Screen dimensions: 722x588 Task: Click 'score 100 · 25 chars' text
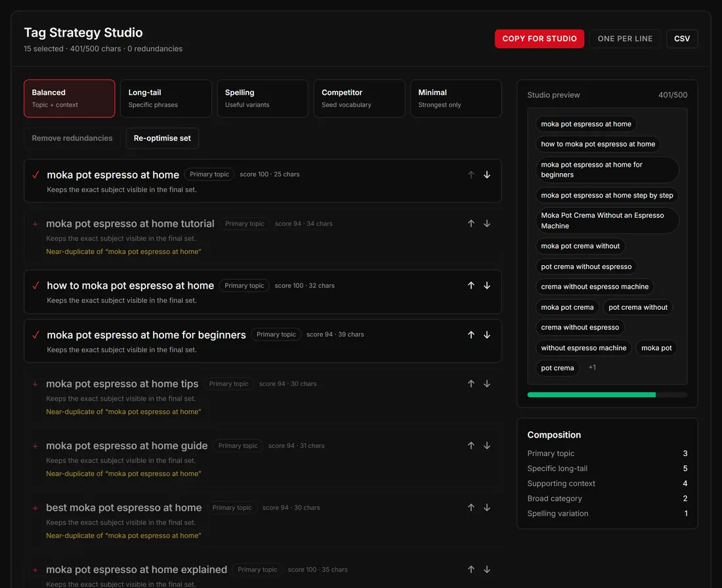tap(269, 175)
